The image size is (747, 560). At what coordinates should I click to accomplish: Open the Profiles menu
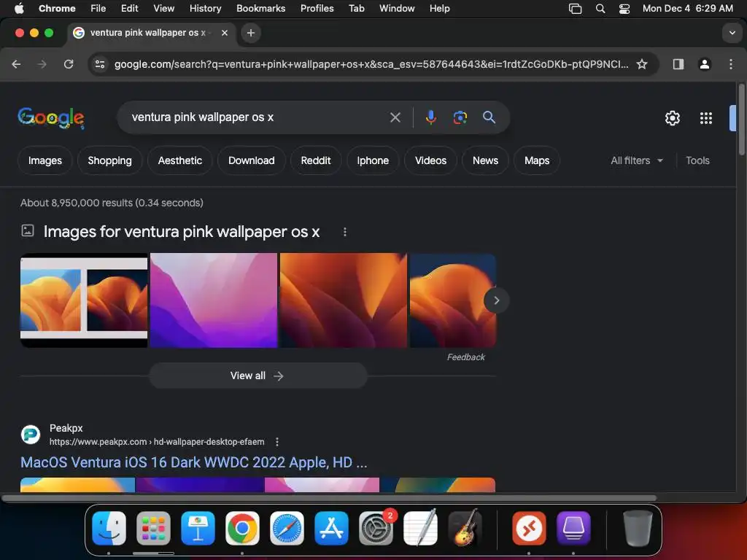[x=317, y=9]
